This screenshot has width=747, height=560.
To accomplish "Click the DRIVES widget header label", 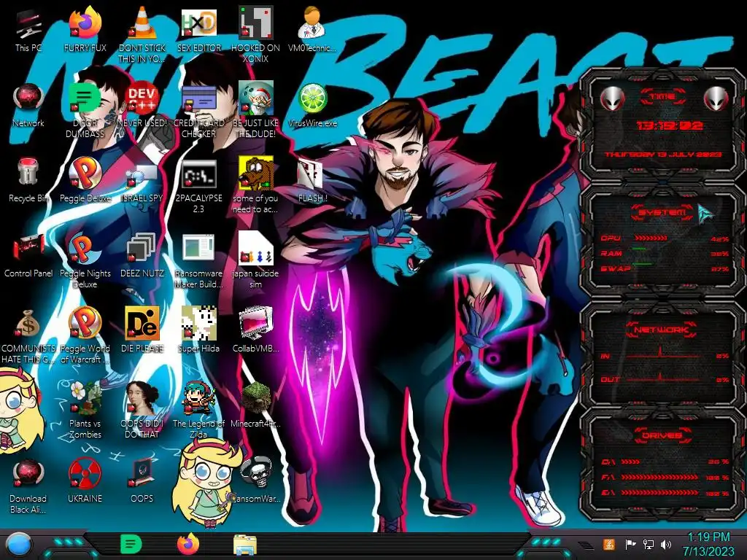I will point(662,435).
